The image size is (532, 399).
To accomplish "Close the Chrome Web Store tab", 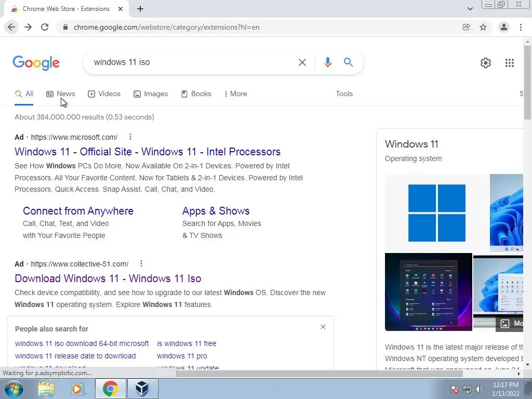I will click(121, 9).
